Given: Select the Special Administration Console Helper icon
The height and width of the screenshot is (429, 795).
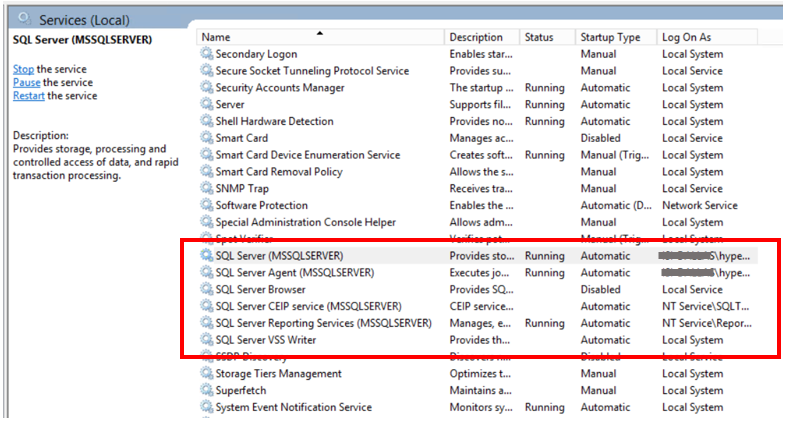Looking at the screenshot, I should point(206,222).
